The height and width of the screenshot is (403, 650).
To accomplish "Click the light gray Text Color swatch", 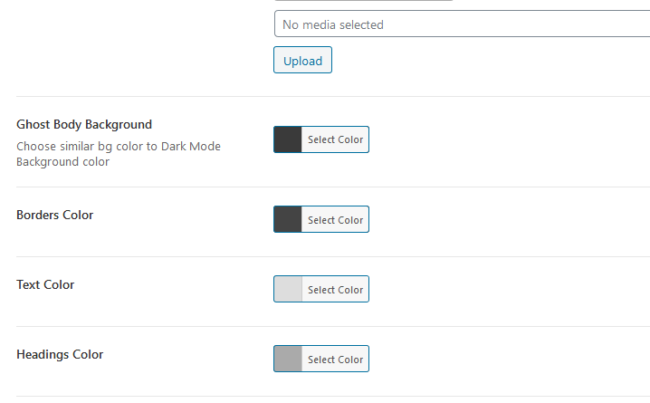I will point(288,290).
